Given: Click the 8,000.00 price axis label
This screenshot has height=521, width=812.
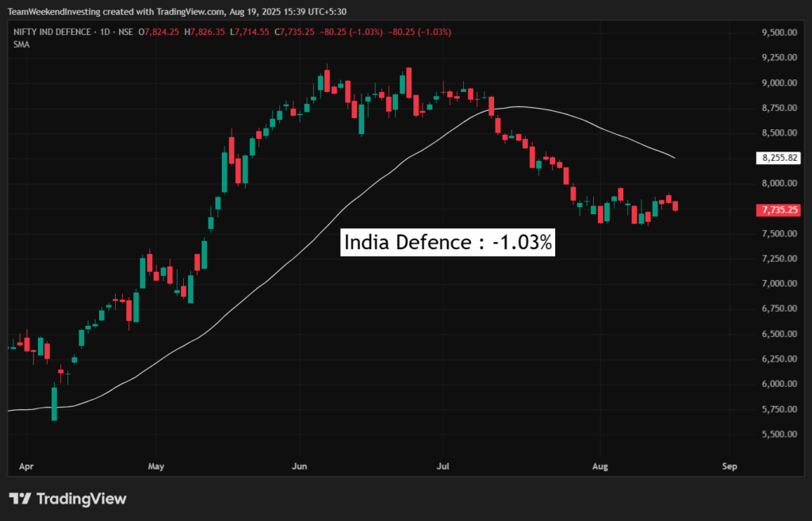Looking at the screenshot, I should (x=779, y=183).
